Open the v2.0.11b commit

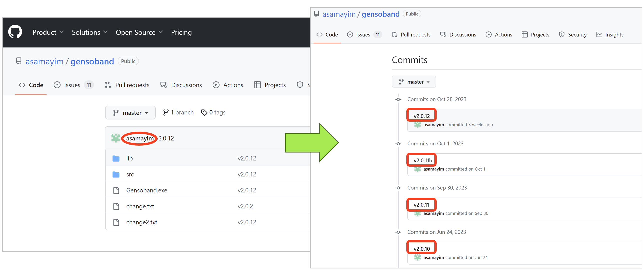pos(423,160)
